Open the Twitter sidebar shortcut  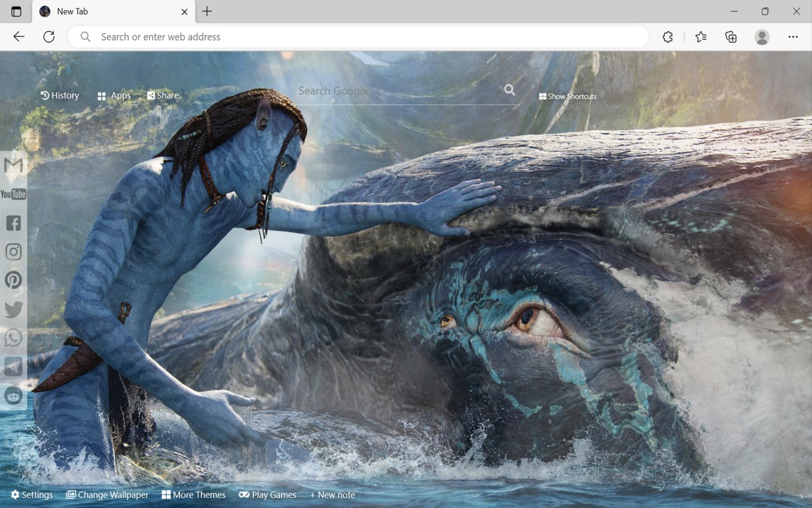pyautogui.click(x=13, y=309)
